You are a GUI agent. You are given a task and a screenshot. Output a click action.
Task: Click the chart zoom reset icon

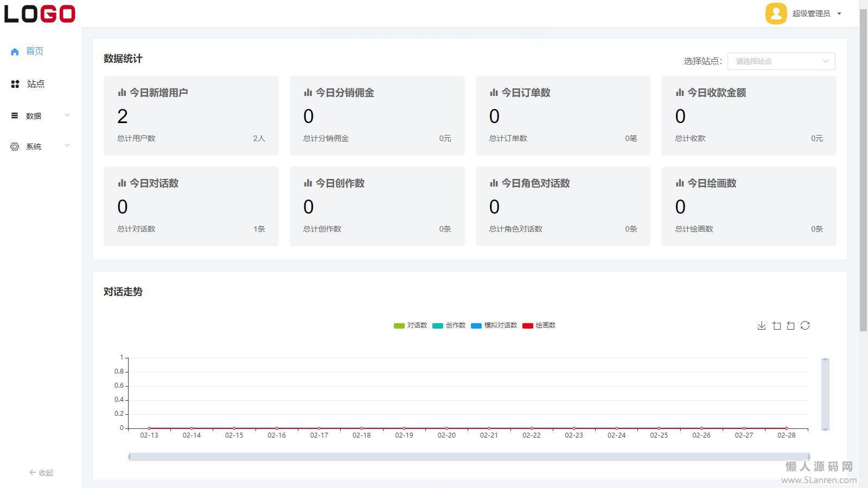[x=790, y=325]
